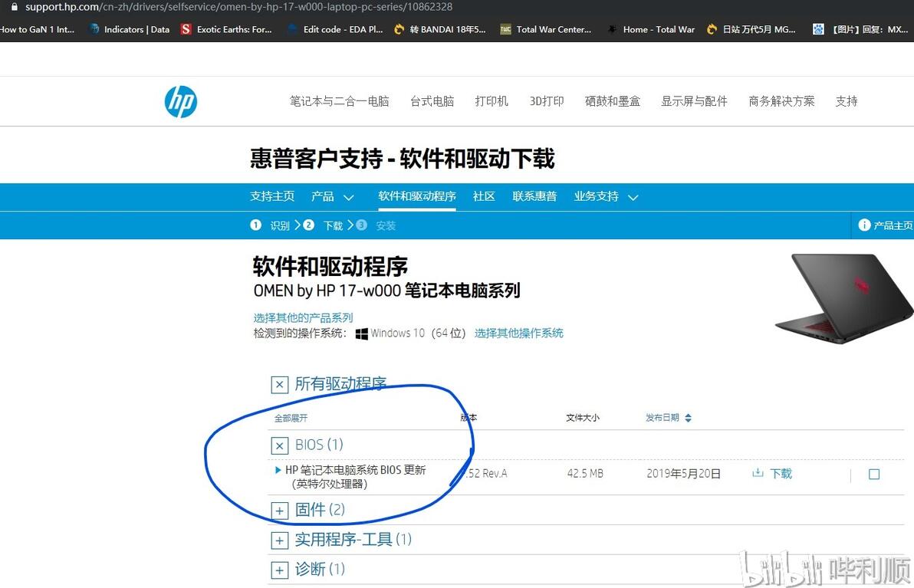The height and width of the screenshot is (588, 914).
Task: Switch to the 社区 tab
Action: pos(484,196)
